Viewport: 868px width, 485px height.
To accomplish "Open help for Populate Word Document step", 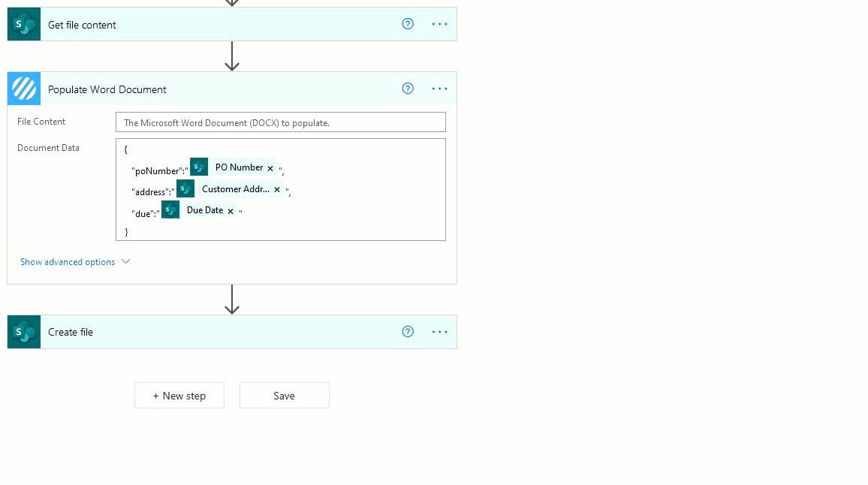I will (408, 89).
